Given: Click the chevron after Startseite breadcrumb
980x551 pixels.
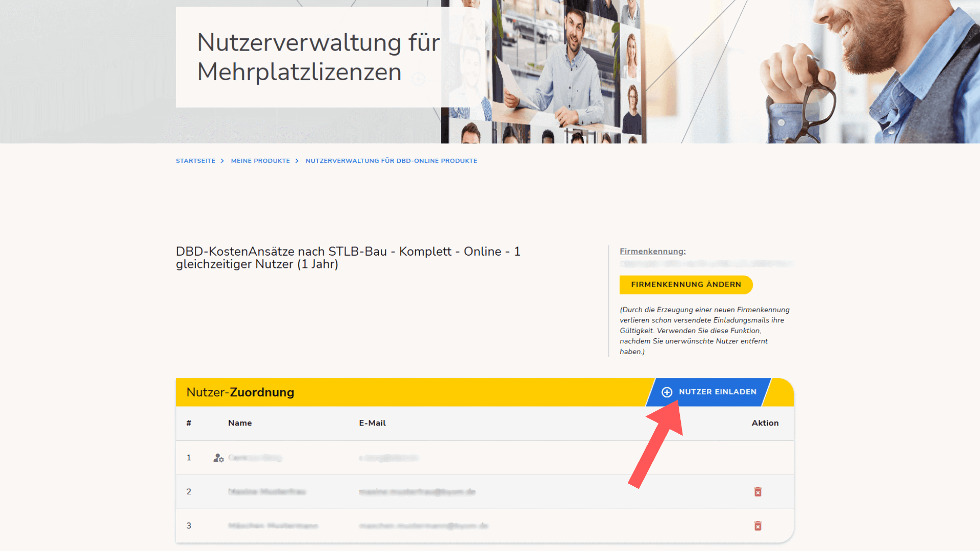Looking at the screenshot, I should [223, 161].
